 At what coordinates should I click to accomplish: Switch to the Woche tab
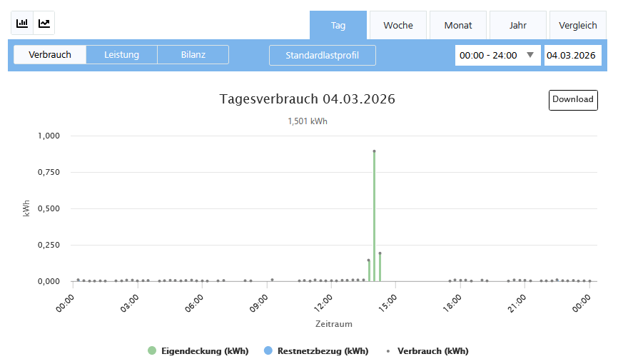(398, 25)
